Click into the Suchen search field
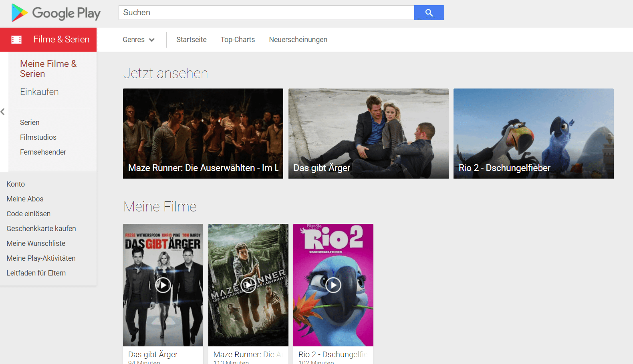Viewport: 633px width, 364px height. 266,13
